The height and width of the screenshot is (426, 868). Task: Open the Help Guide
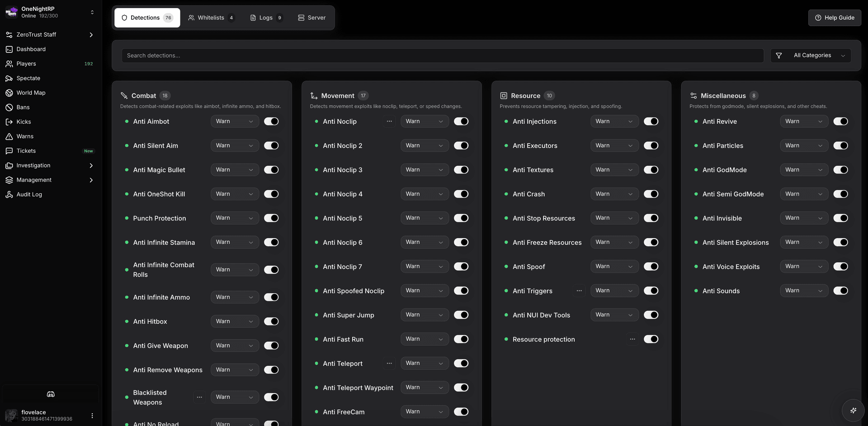pyautogui.click(x=835, y=18)
